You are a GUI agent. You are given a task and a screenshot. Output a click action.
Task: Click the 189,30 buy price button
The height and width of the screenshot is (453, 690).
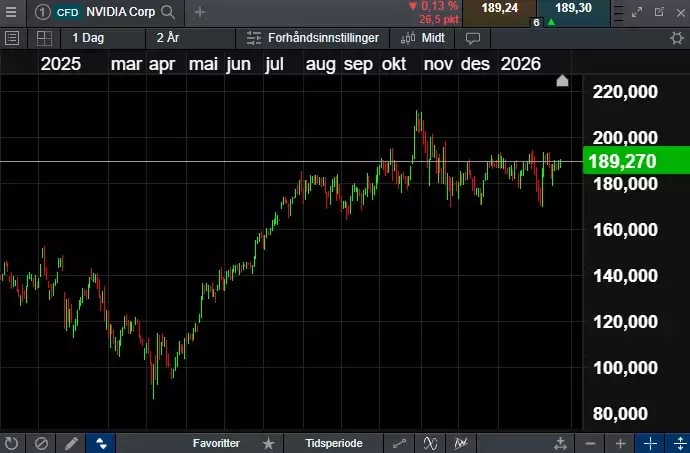pyautogui.click(x=572, y=9)
